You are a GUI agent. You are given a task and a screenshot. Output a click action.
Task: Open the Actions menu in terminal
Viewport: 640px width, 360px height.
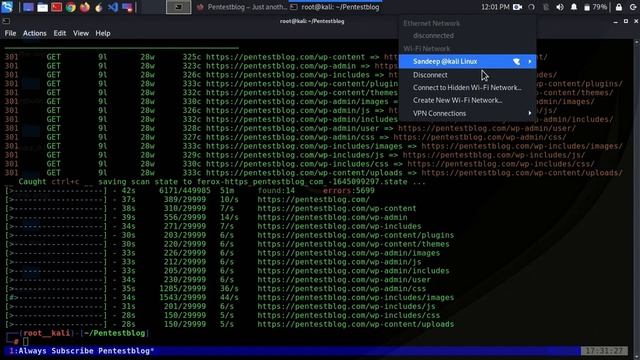(34, 33)
